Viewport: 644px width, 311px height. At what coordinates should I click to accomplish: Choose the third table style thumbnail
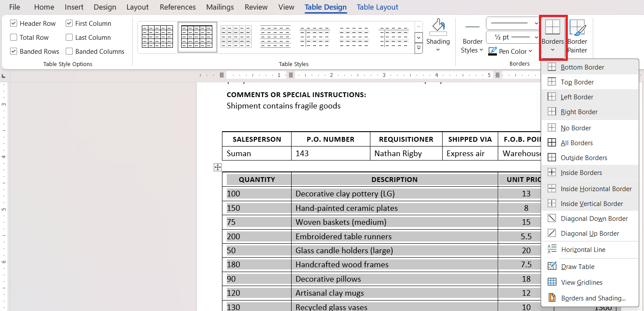coord(236,37)
